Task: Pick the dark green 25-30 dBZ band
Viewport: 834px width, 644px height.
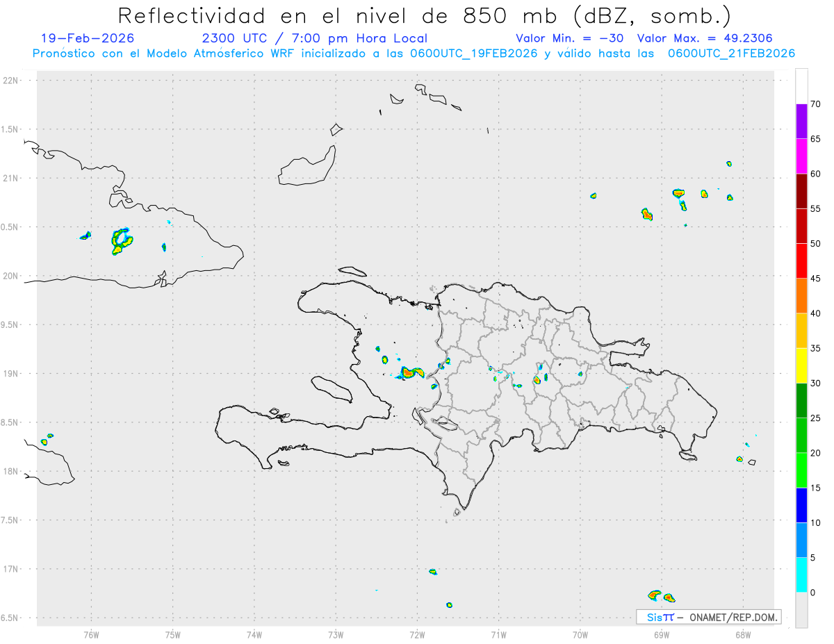Action: (801, 400)
